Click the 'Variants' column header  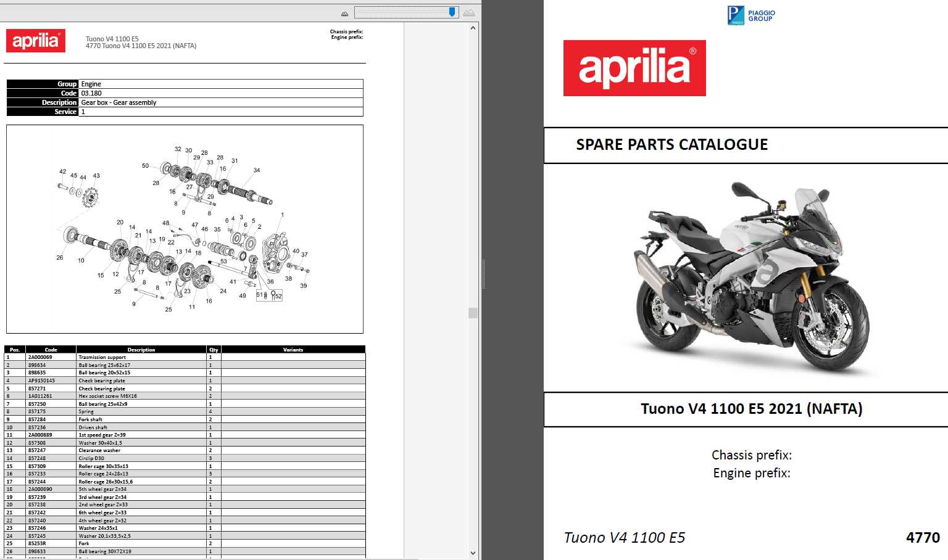point(293,350)
